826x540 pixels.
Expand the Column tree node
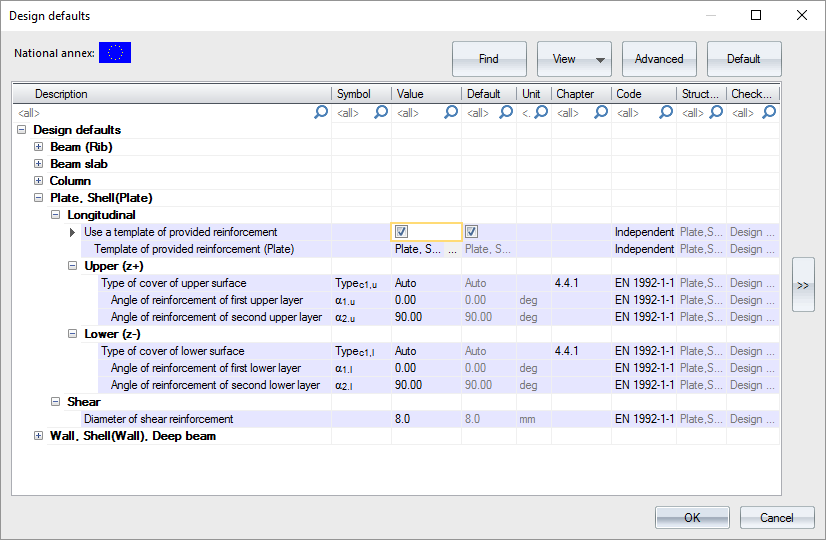[x=39, y=181]
